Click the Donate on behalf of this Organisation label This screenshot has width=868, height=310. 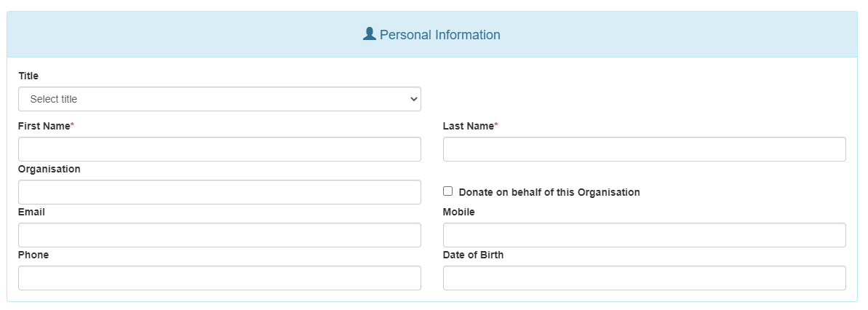coord(549,192)
